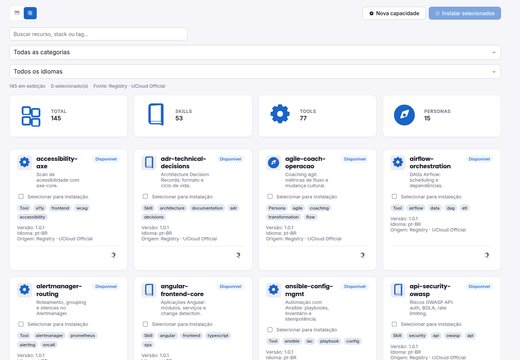Click the Total grid icon in stats card

tap(31, 116)
